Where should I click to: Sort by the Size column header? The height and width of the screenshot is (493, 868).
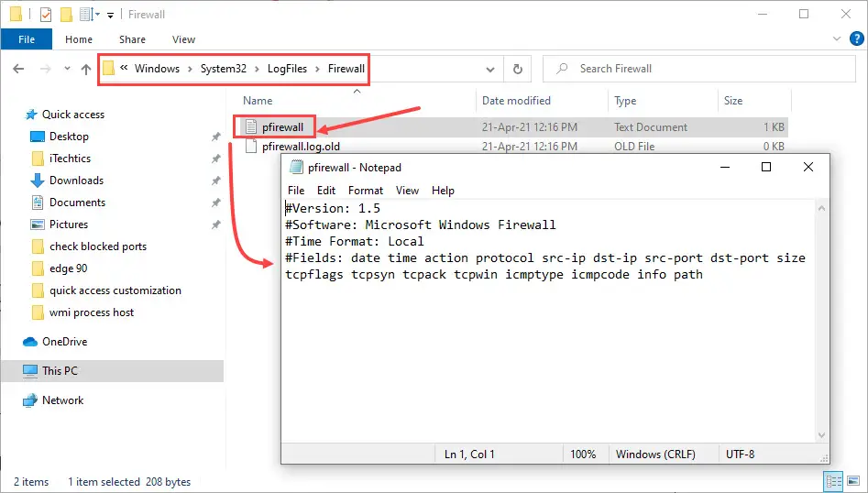pyautogui.click(x=733, y=101)
